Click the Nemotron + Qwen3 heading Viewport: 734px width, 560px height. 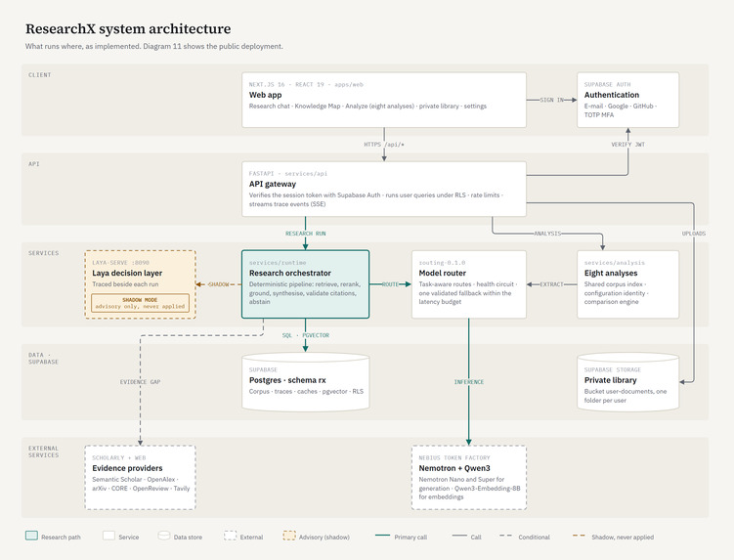tap(454, 468)
